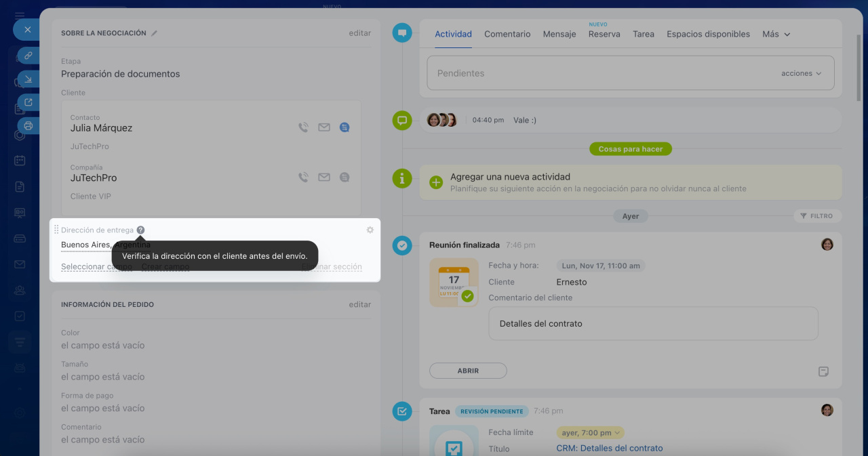Click the green plus to add activity
Image resolution: width=868 pixels, height=456 pixels.
436,182
